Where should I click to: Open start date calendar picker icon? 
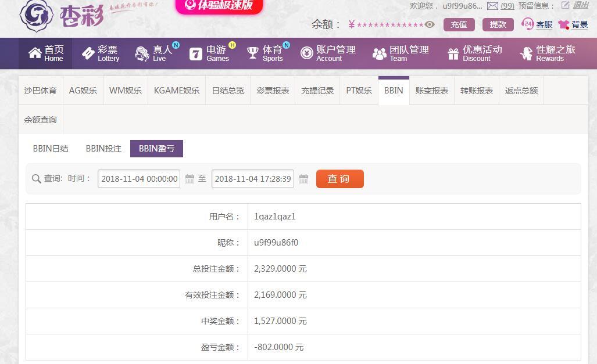[190, 179]
